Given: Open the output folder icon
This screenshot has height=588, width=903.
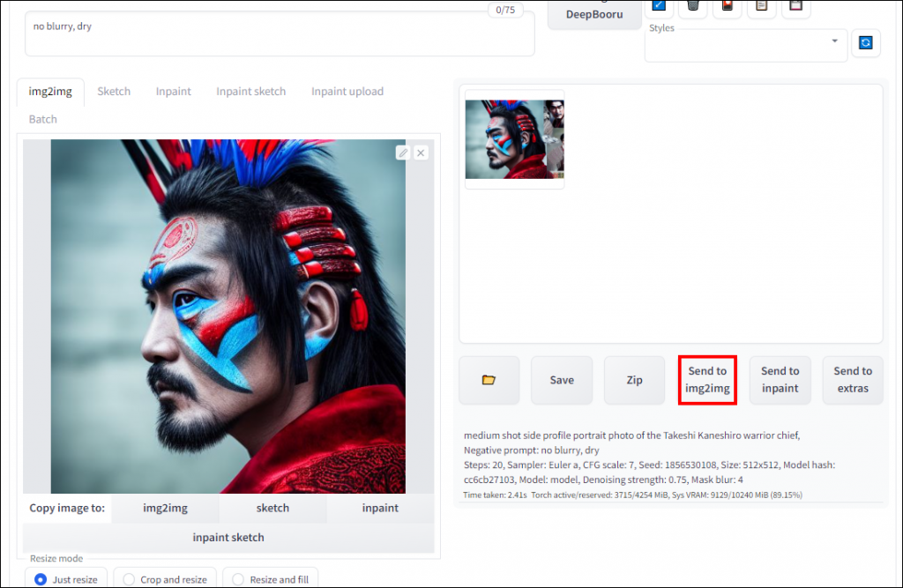Looking at the screenshot, I should coord(489,380).
